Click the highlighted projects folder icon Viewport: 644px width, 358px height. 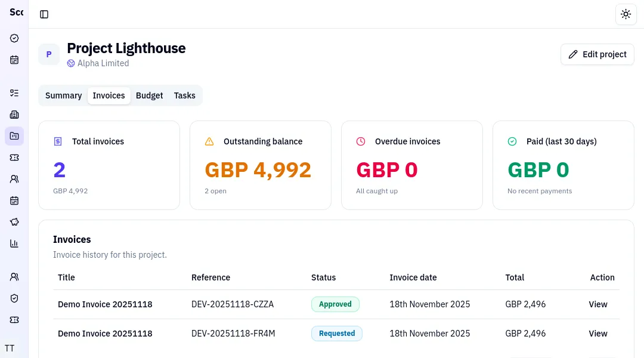(14, 136)
